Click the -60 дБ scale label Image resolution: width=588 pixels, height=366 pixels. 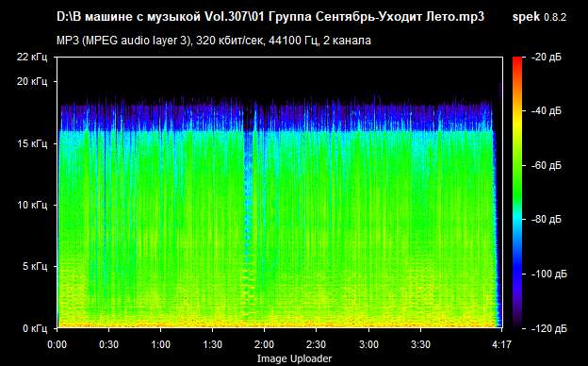tap(547, 165)
